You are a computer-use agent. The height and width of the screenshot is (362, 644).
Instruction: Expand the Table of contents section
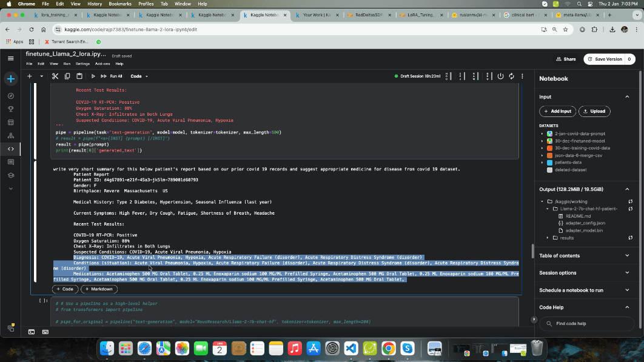[x=627, y=256]
